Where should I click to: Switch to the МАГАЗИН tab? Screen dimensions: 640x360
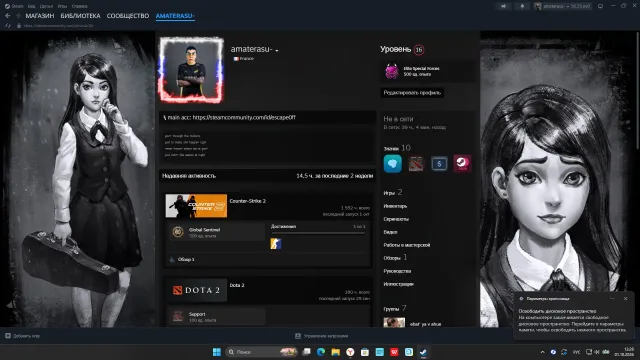tap(40, 16)
